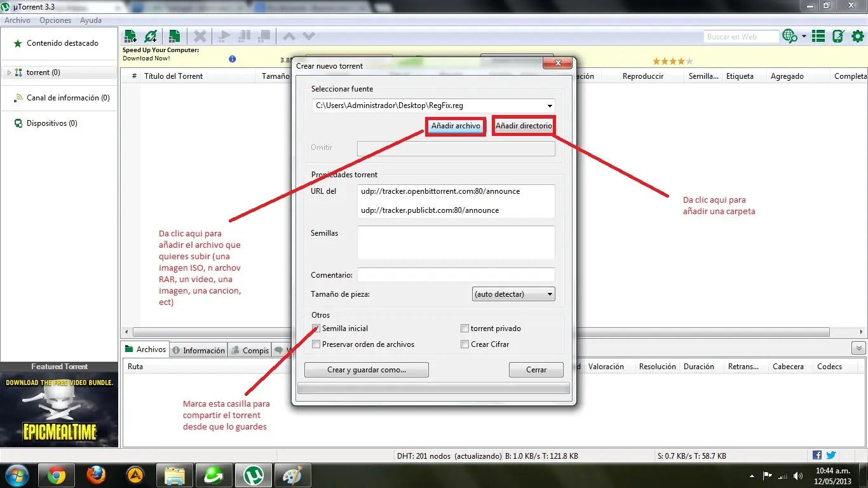
Task: Click the torrent creation progress bar
Action: (x=433, y=388)
